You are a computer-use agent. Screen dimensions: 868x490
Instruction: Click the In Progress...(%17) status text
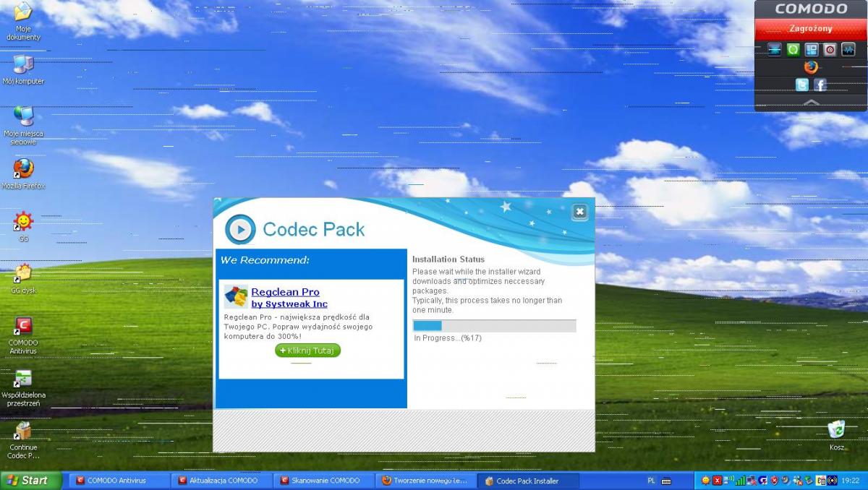coord(448,338)
